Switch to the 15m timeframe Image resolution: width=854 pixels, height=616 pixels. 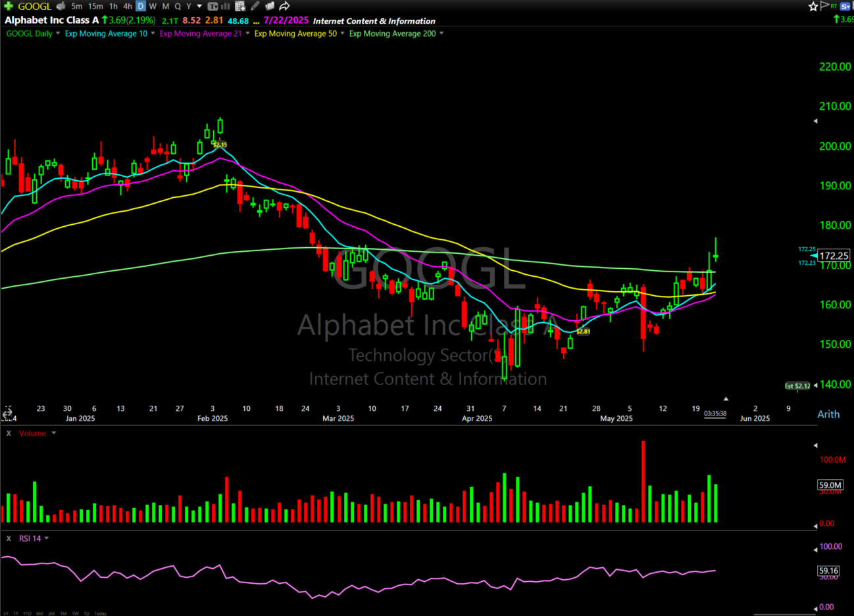[x=95, y=6]
